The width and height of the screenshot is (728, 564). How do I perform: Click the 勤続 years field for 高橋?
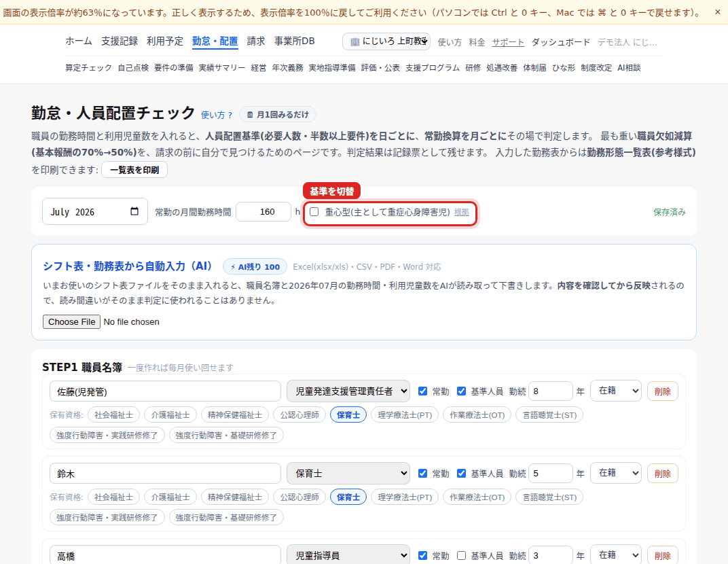[x=550, y=556]
